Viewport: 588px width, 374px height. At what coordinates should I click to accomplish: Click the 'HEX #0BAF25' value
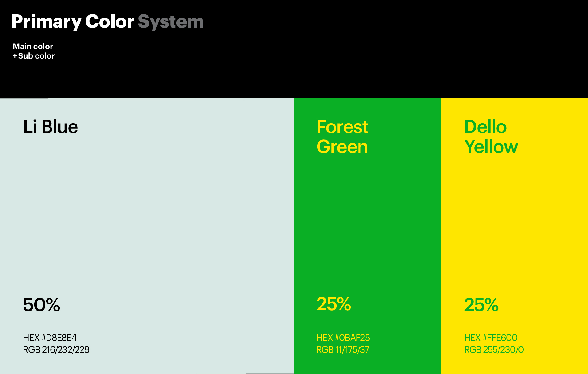343,338
